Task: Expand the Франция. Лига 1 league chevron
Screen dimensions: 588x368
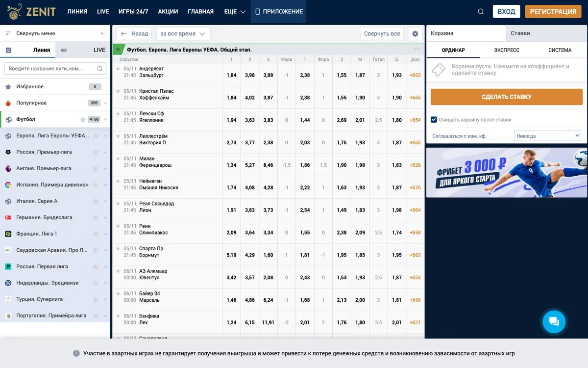Action: tap(105, 234)
